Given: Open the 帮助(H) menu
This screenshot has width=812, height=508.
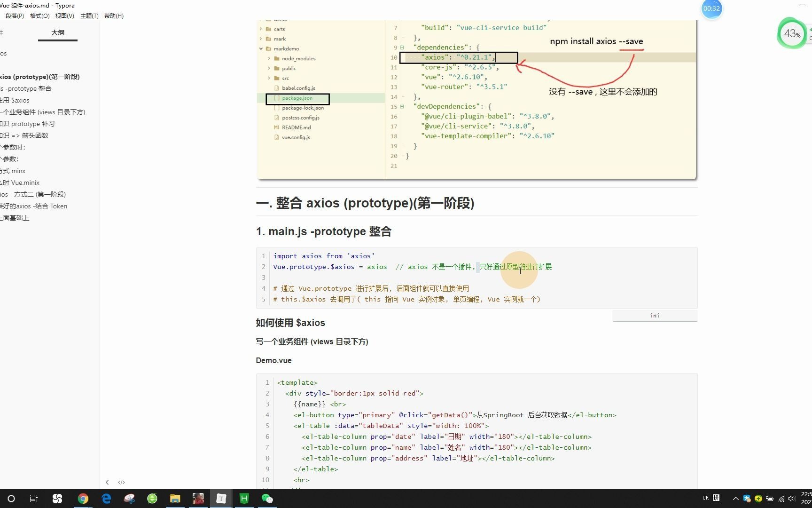Looking at the screenshot, I should click(114, 16).
